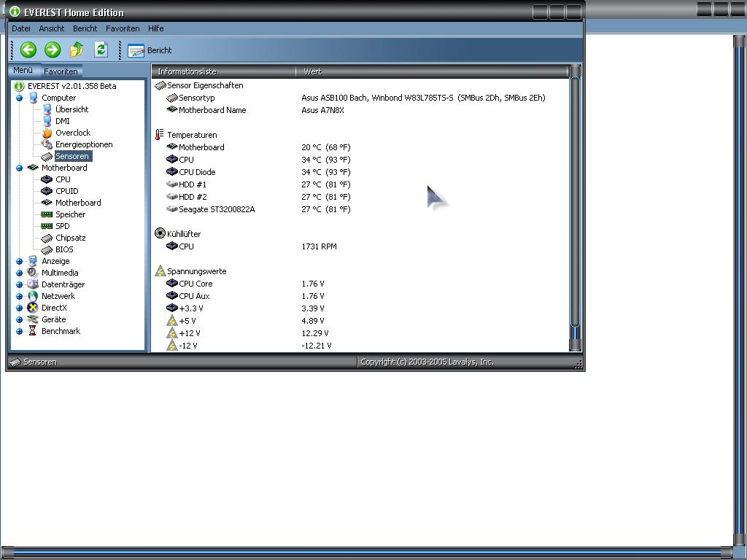Open the Ansicht menu
747x560 pixels.
[52, 28]
